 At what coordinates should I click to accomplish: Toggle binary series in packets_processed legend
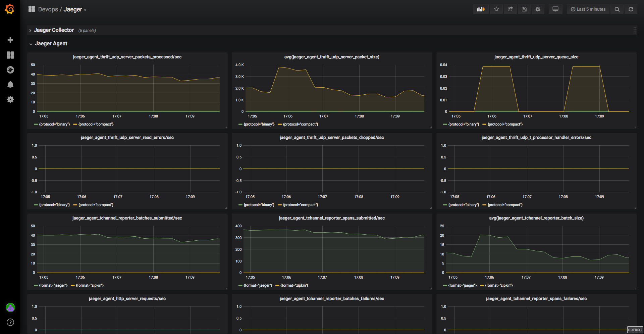coord(54,125)
